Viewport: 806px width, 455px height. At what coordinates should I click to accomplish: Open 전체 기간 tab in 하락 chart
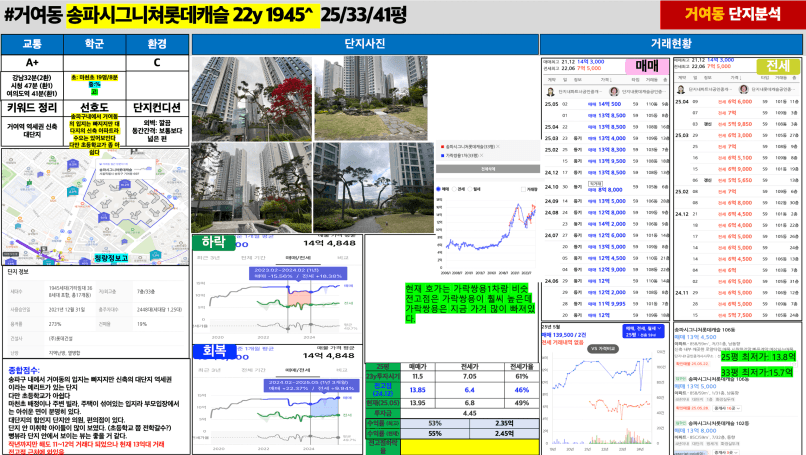click(x=253, y=258)
